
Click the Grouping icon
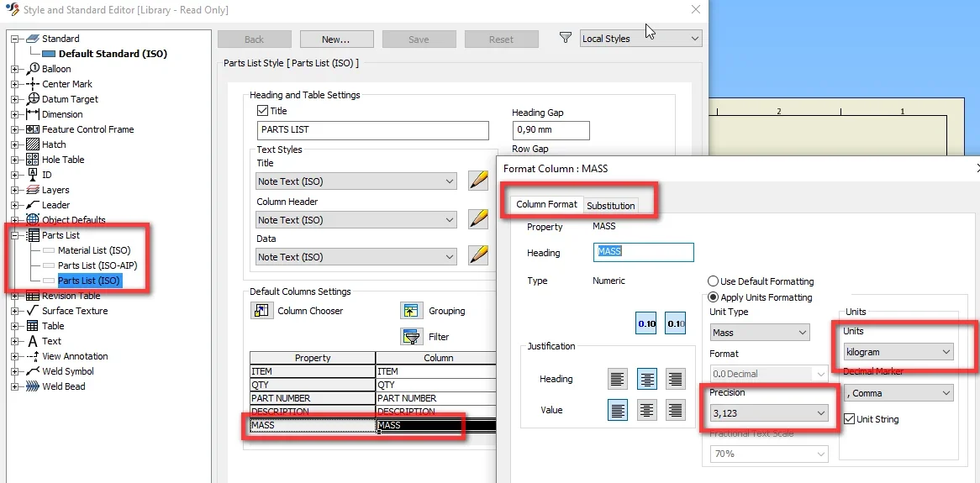tap(410, 311)
